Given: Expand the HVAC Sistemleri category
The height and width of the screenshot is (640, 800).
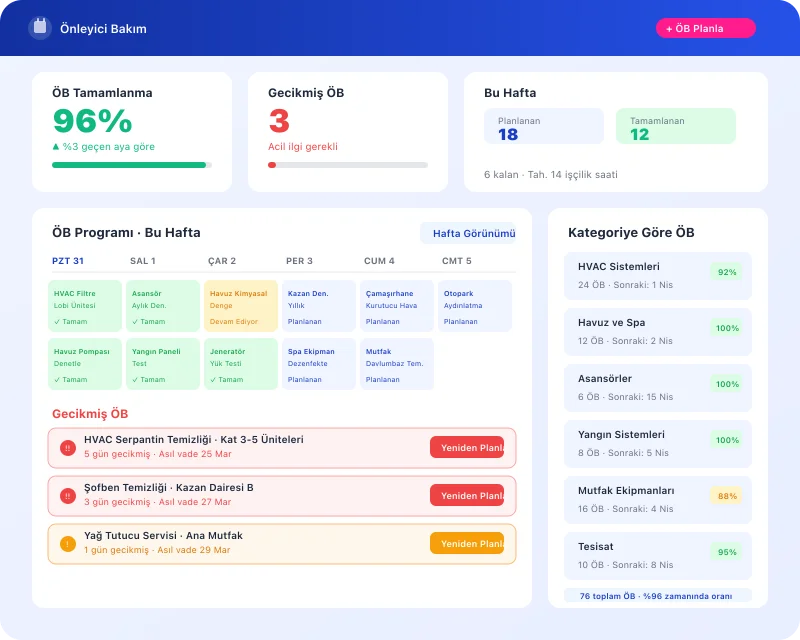Looking at the screenshot, I should tap(657, 275).
